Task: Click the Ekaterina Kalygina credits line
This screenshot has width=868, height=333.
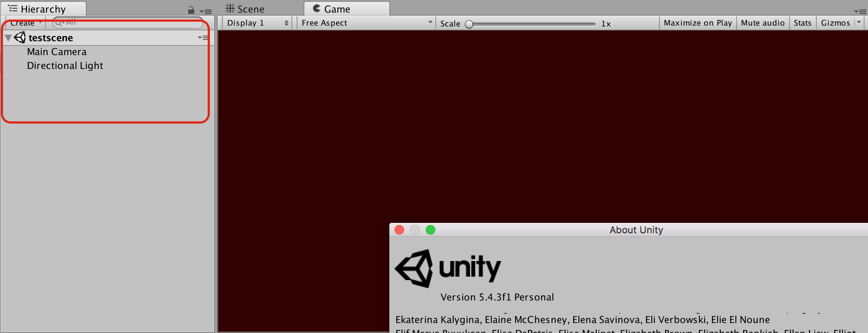Action: [583, 320]
